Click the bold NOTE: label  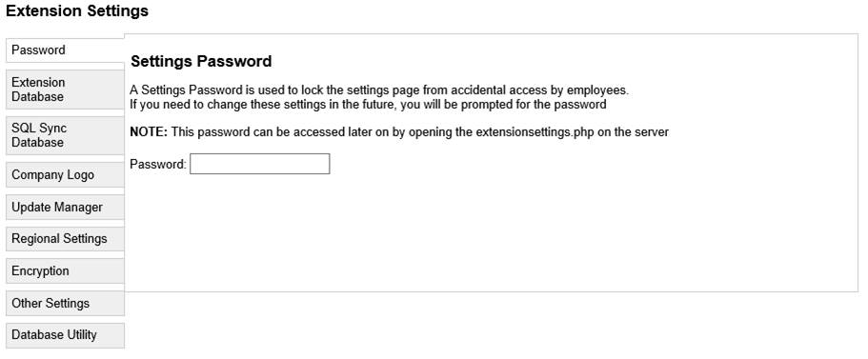[x=149, y=132]
